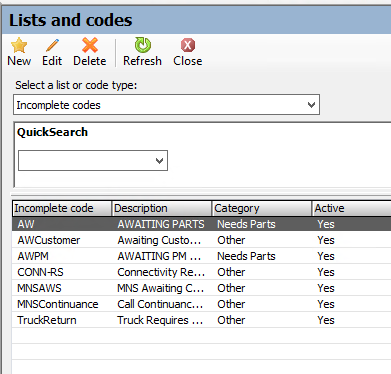Click Yes in the TruckReturn row

pos(326,320)
